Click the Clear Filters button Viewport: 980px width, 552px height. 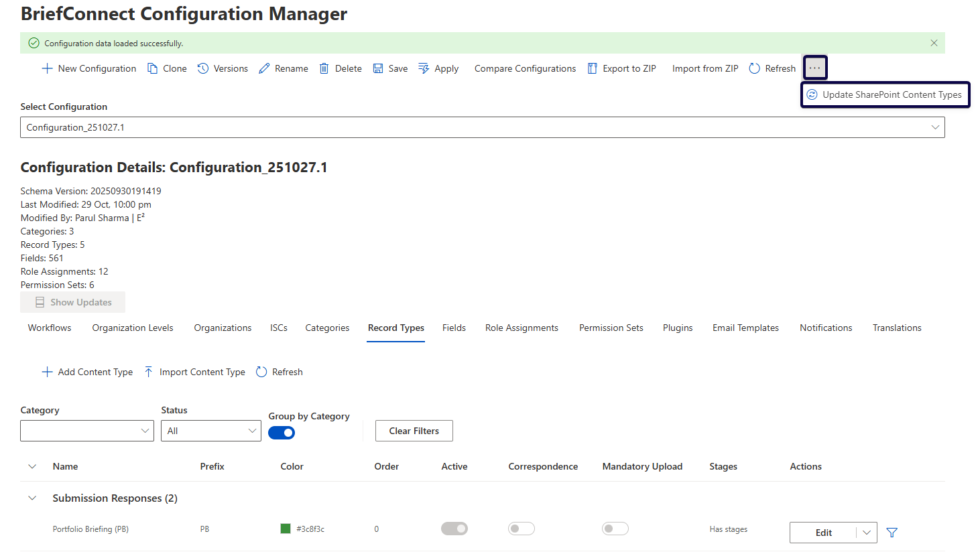tap(414, 431)
